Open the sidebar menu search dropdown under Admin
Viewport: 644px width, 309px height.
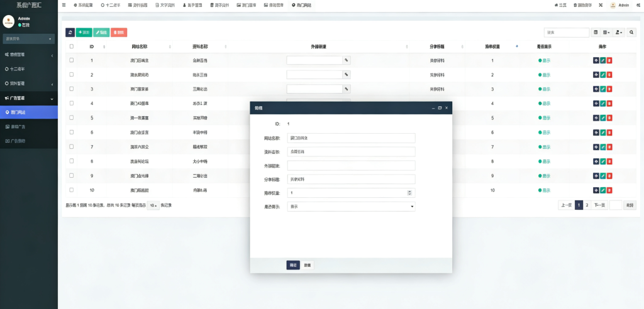point(29,39)
